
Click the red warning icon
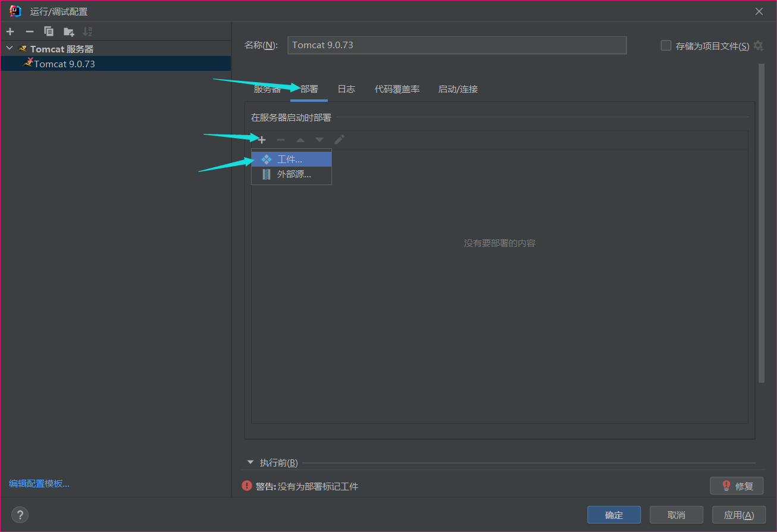pyautogui.click(x=247, y=486)
